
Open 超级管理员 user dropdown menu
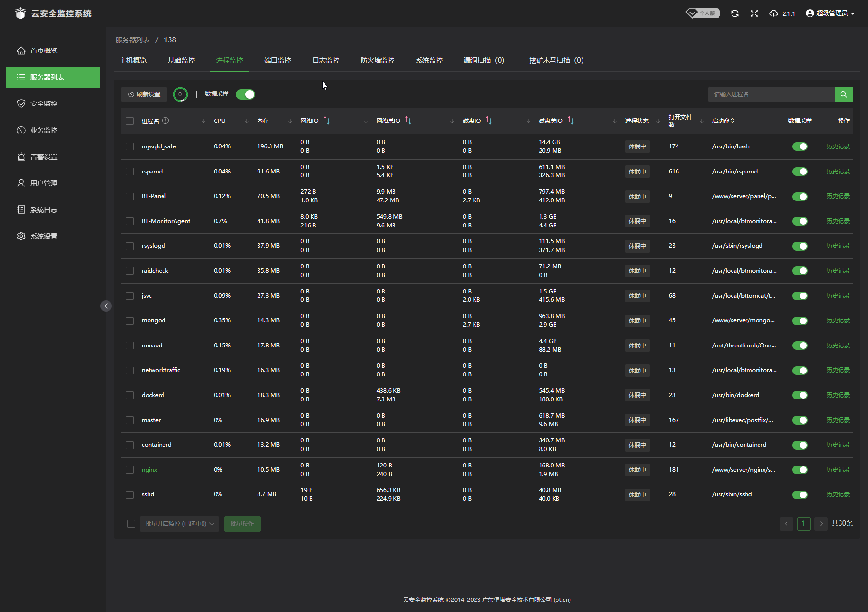click(830, 13)
